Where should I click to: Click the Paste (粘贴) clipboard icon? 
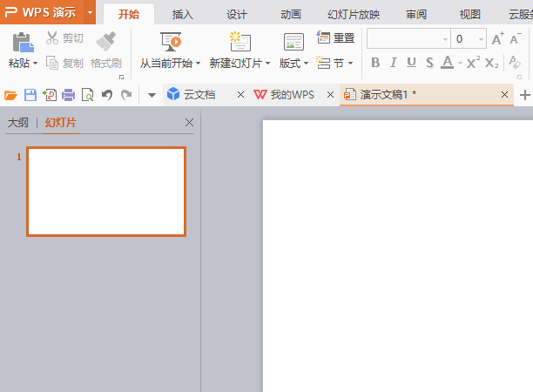23,42
